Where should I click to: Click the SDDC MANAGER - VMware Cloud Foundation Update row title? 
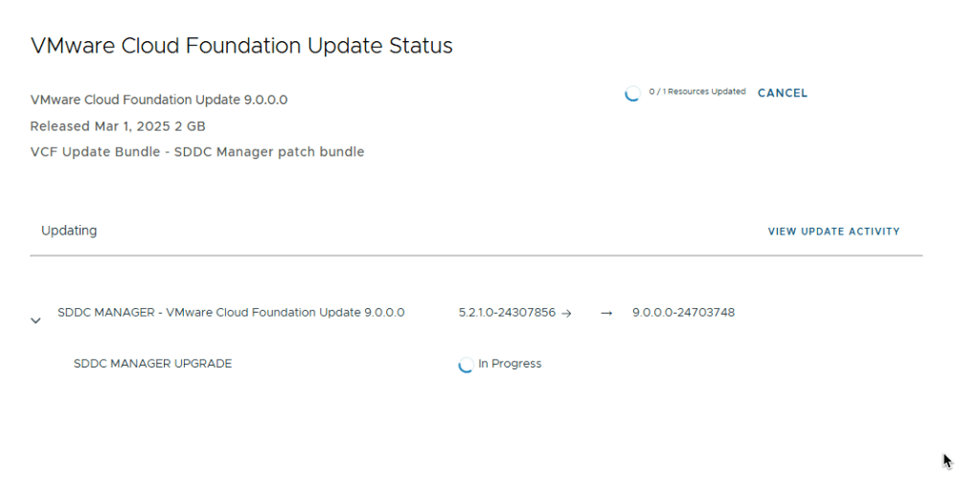[x=231, y=313]
